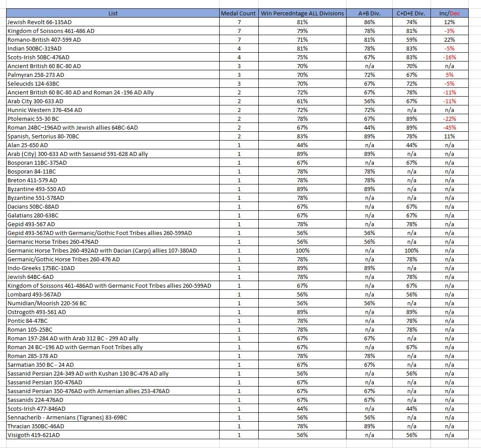The width and height of the screenshot is (481, 448).
Task: Click the Visigoth 419-621AD cell
Action: click(x=33, y=435)
